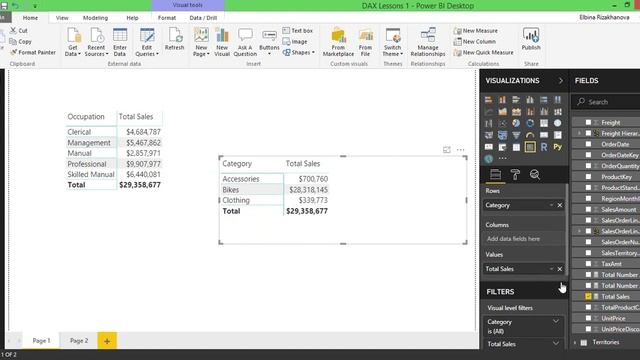Open From Marketplace custom visuals
The height and width of the screenshot is (360, 640).
tap(338, 42)
